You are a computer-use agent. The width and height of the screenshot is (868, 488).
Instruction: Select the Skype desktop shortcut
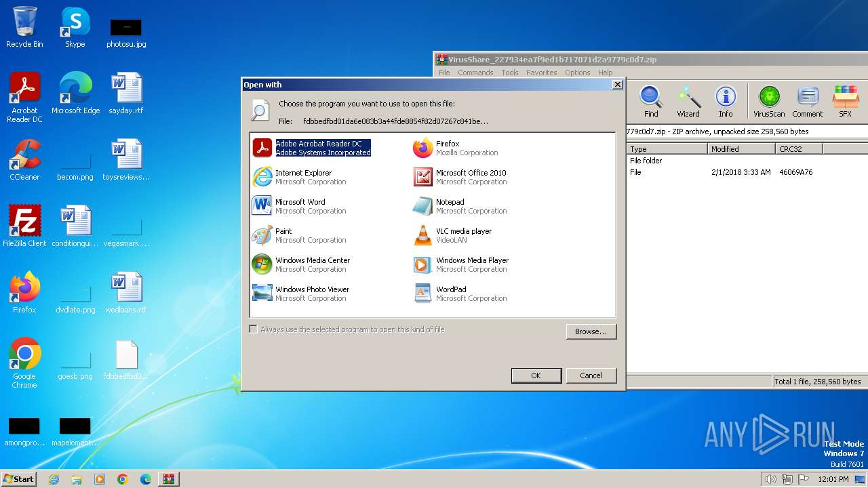pyautogui.click(x=75, y=27)
